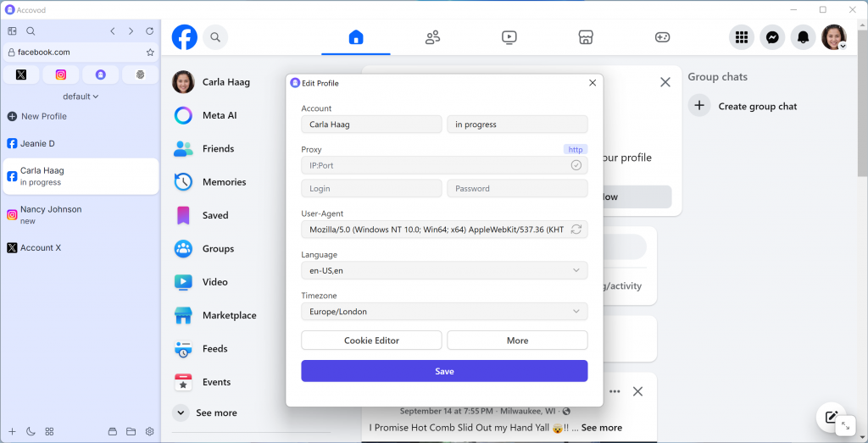
Task: Toggle dark mode with the moon icon
Action: click(x=31, y=431)
